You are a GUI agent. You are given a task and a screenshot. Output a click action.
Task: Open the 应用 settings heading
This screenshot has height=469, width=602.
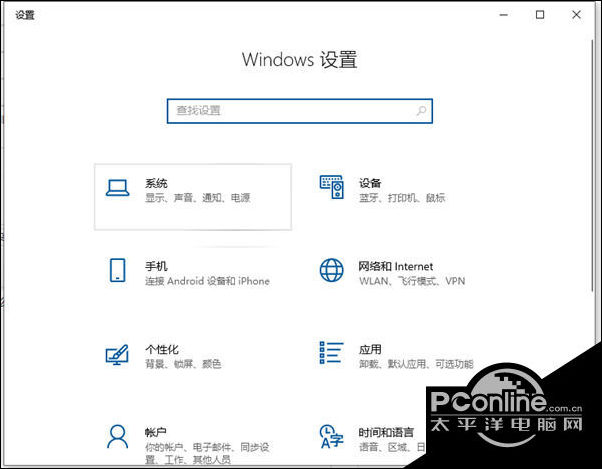click(370, 349)
